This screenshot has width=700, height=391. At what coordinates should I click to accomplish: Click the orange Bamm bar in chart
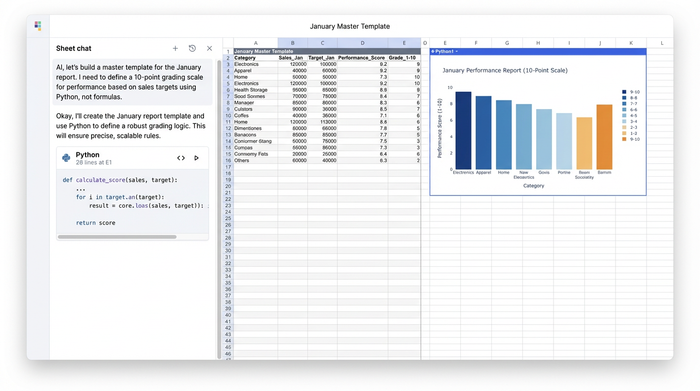[x=604, y=137]
